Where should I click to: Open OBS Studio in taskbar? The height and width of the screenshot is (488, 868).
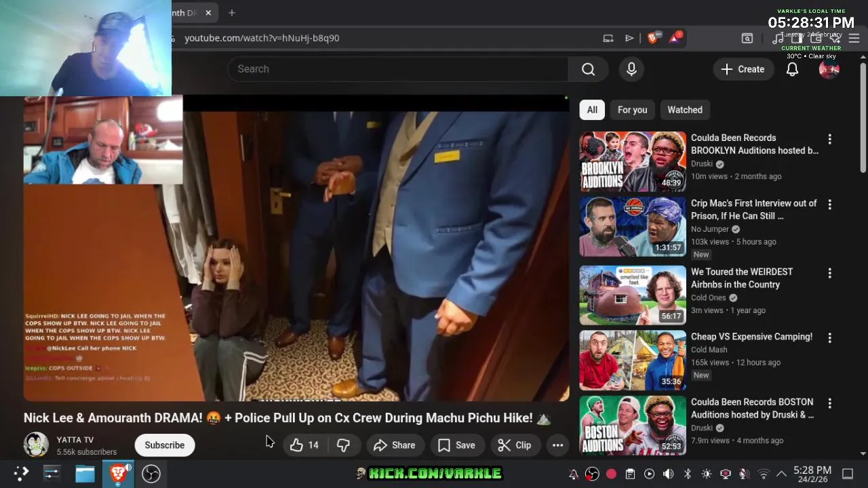[151, 473]
